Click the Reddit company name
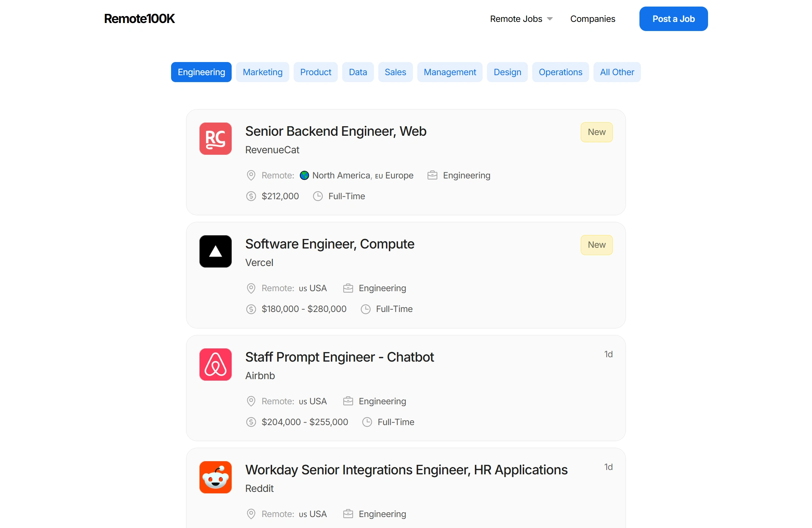812x528 pixels. click(259, 489)
